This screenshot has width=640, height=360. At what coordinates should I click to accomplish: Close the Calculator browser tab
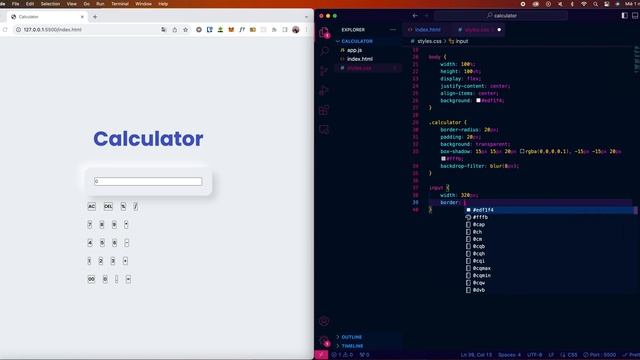coord(82,17)
